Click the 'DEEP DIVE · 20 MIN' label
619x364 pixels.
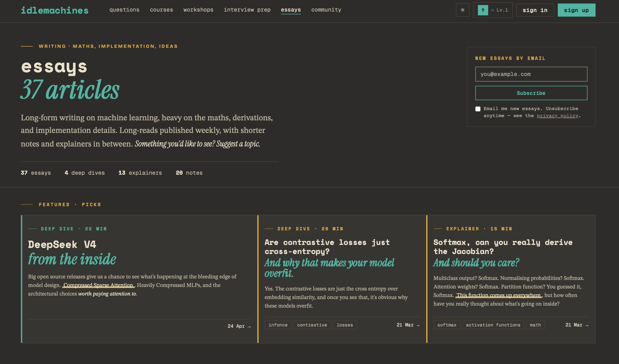(310, 229)
